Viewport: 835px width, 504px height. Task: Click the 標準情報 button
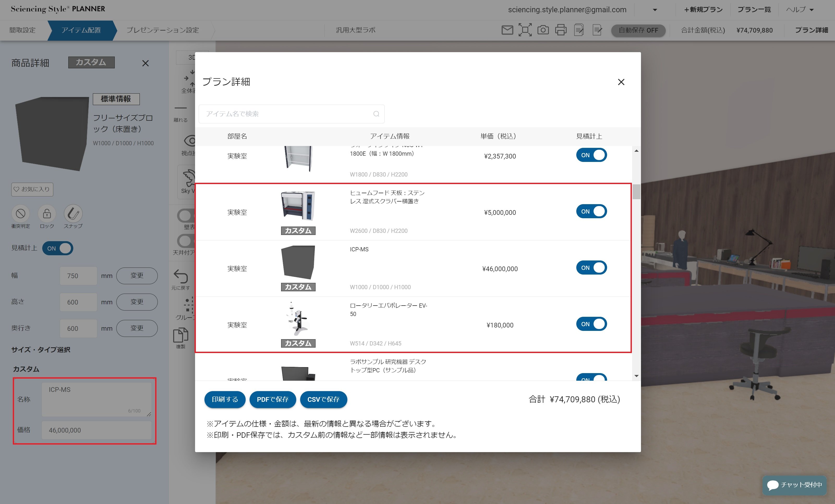tap(116, 99)
